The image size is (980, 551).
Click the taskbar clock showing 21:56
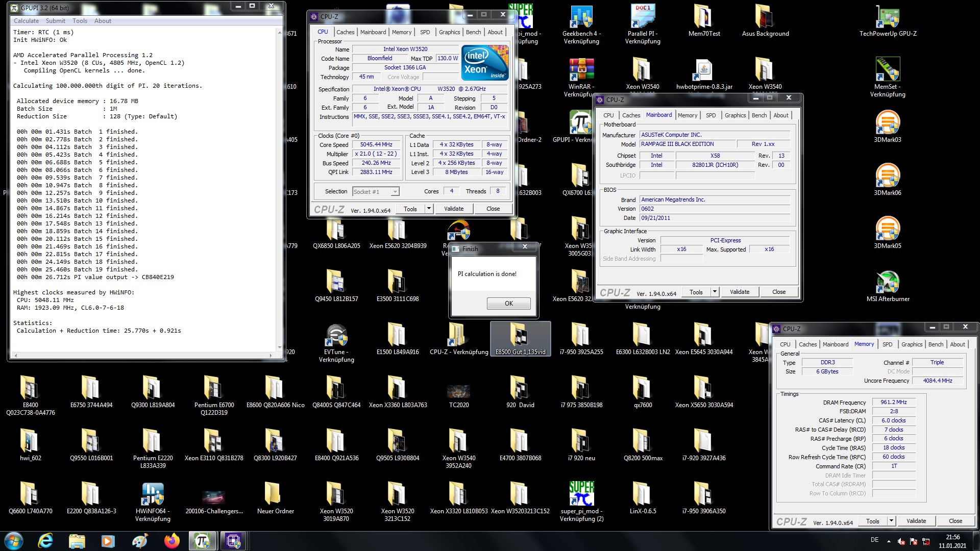952,541
